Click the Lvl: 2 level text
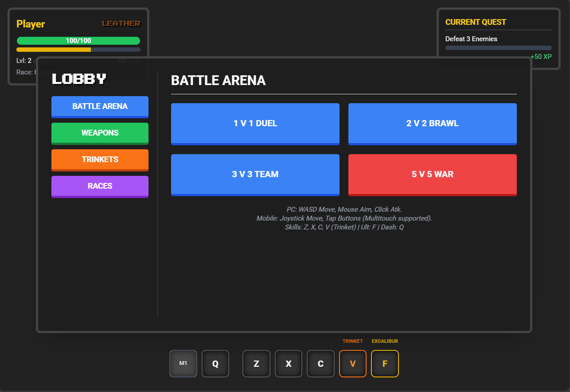The height and width of the screenshot is (392, 570). pos(24,61)
